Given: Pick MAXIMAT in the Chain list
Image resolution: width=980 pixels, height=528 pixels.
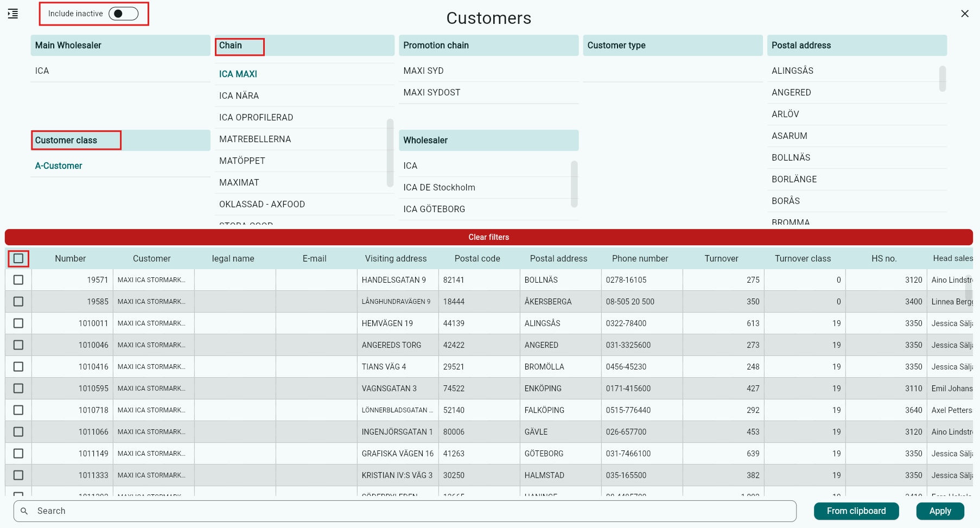Looking at the screenshot, I should tap(304, 183).
